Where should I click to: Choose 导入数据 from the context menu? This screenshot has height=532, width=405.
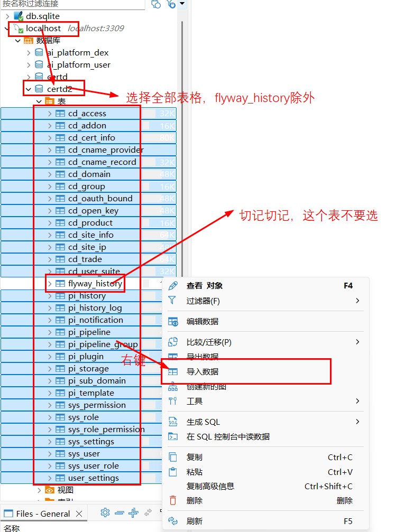click(202, 372)
